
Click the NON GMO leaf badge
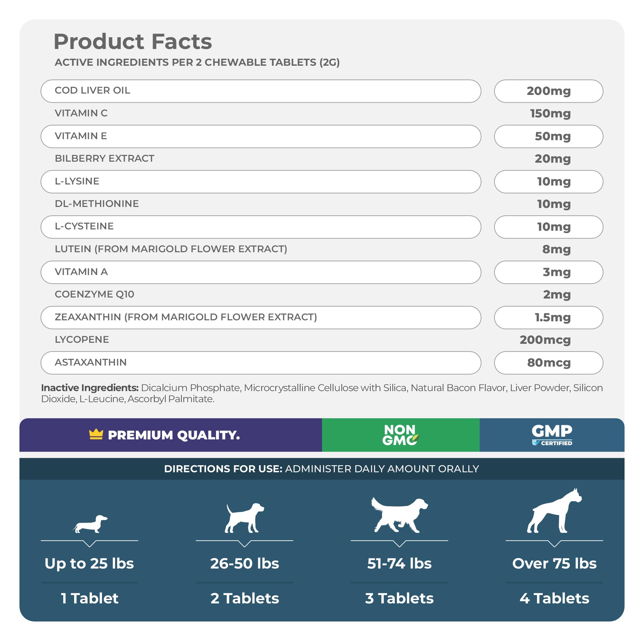400,435
